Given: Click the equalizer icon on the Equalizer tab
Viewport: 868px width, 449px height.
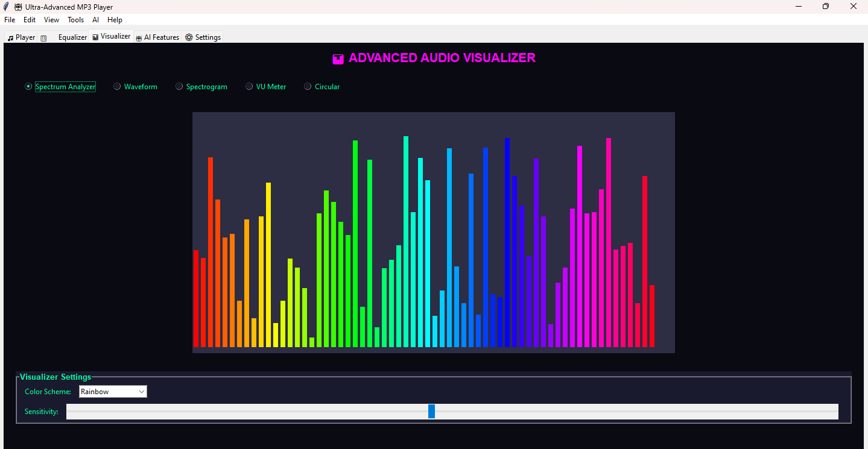Looking at the screenshot, I should tap(43, 38).
